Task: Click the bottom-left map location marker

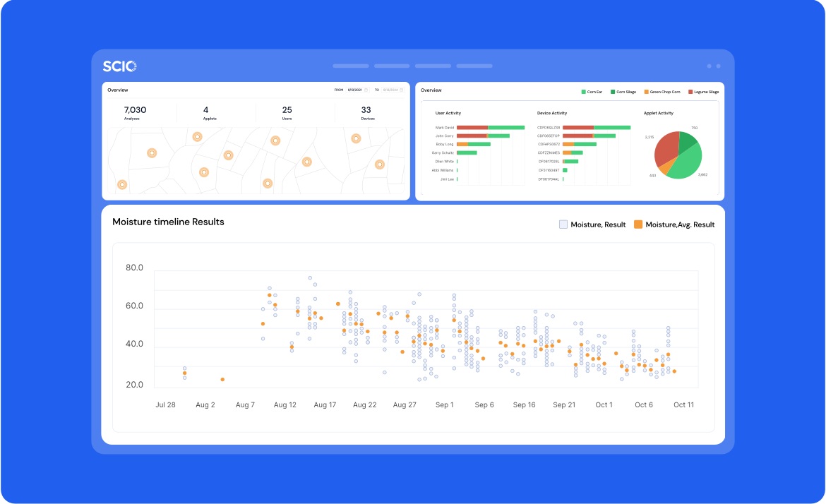Action: click(x=122, y=184)
